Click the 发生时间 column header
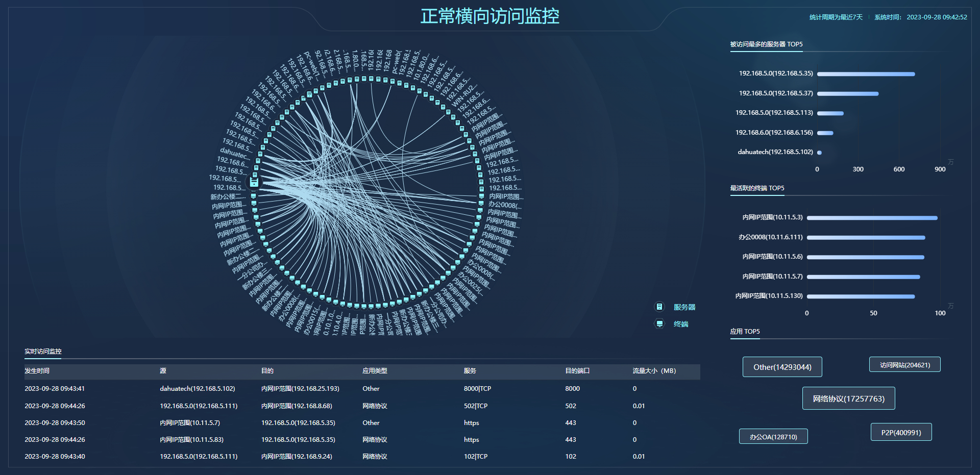 click(37, 371)
